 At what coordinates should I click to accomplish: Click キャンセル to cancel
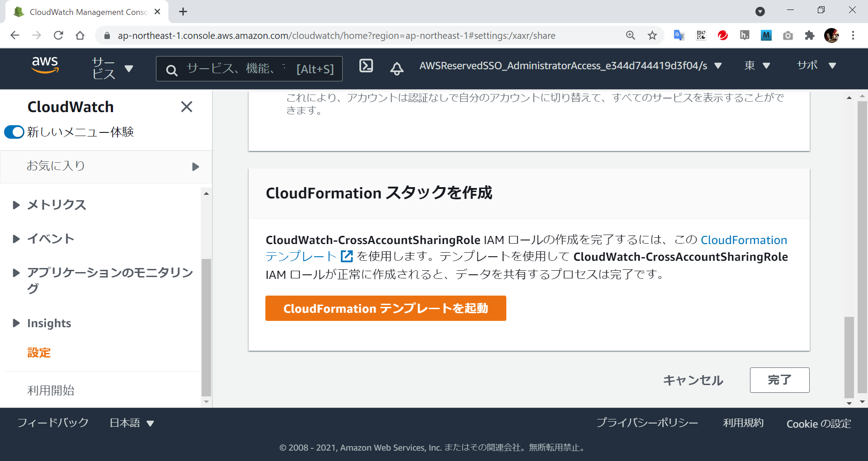pos(693,380)
